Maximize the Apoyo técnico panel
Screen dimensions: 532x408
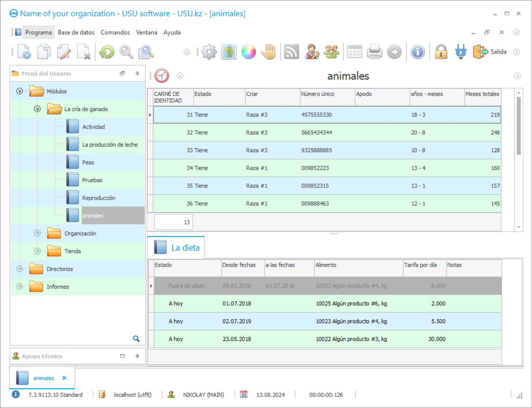[122, 356]
